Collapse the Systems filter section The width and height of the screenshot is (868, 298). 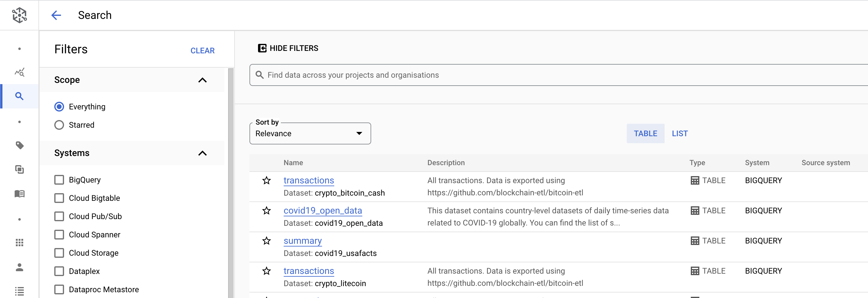[202, 153]
